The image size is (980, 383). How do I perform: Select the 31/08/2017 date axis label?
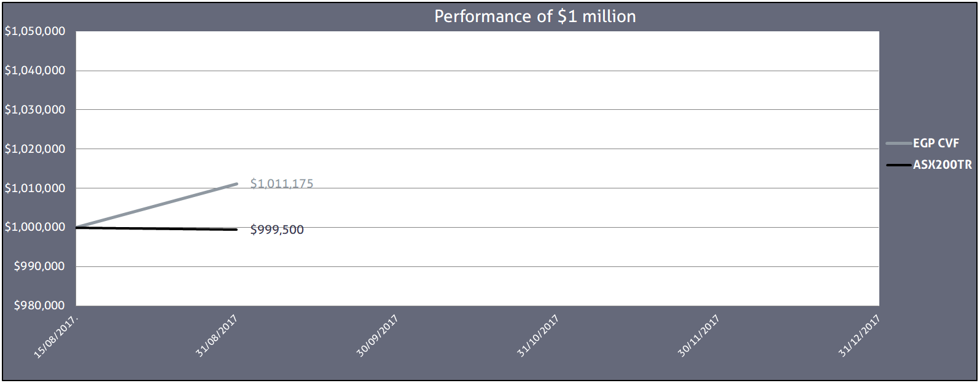(217, 337)
